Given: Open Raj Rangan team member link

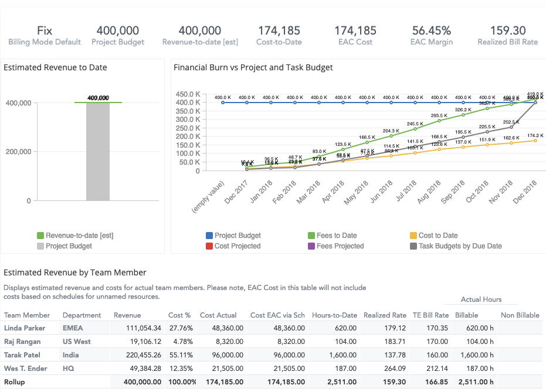Looking at the screenshot, I should click(x=22, y=342).
